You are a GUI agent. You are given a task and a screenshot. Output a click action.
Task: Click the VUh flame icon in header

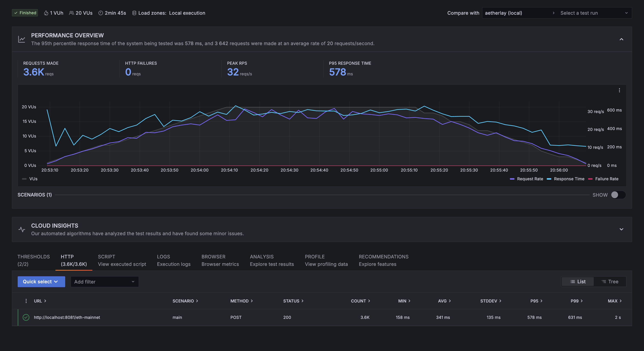click(x=46, y=13)
